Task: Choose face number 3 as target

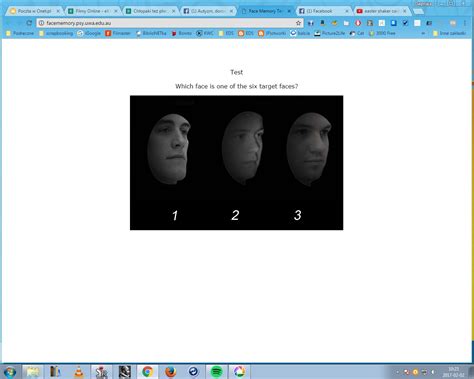Action: [309, 149]
